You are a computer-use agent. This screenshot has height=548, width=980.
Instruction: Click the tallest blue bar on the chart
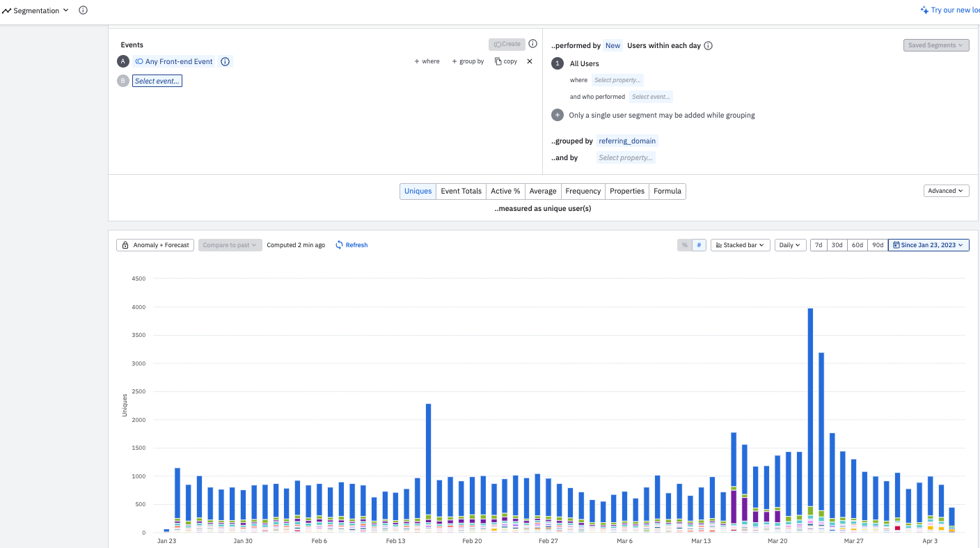(x=810, y=407)
